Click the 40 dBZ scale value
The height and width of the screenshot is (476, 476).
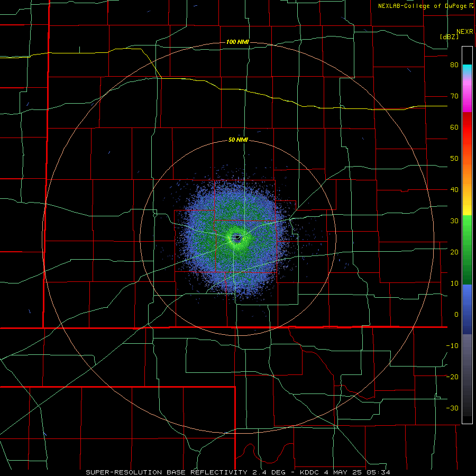[454, 190]
